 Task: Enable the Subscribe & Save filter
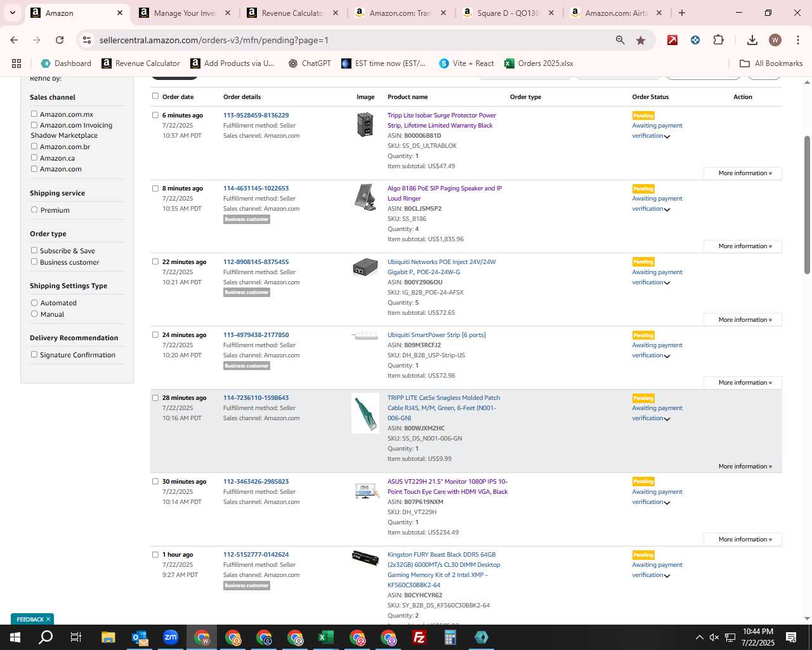click(34, 251)
